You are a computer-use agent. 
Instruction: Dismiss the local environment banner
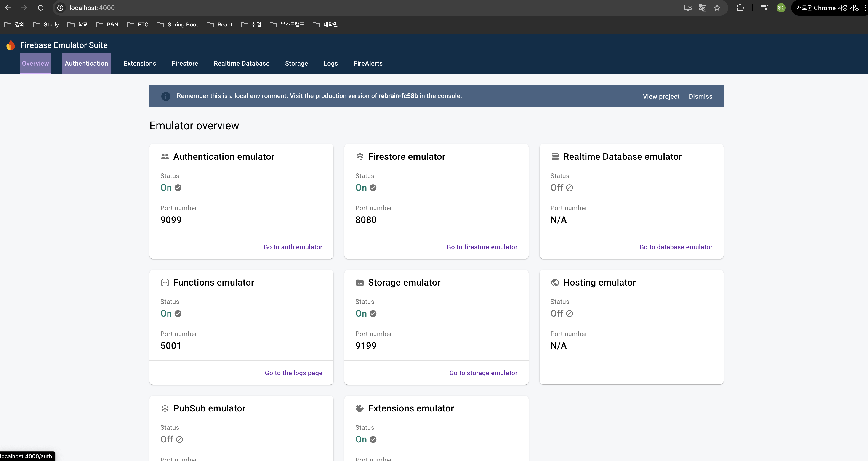coord(700,97)
